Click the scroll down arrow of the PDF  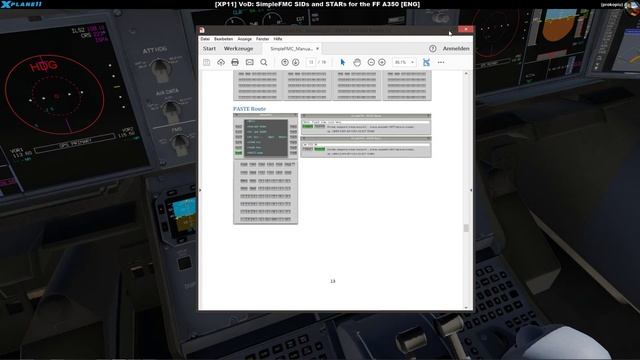(x=466, y=307)
